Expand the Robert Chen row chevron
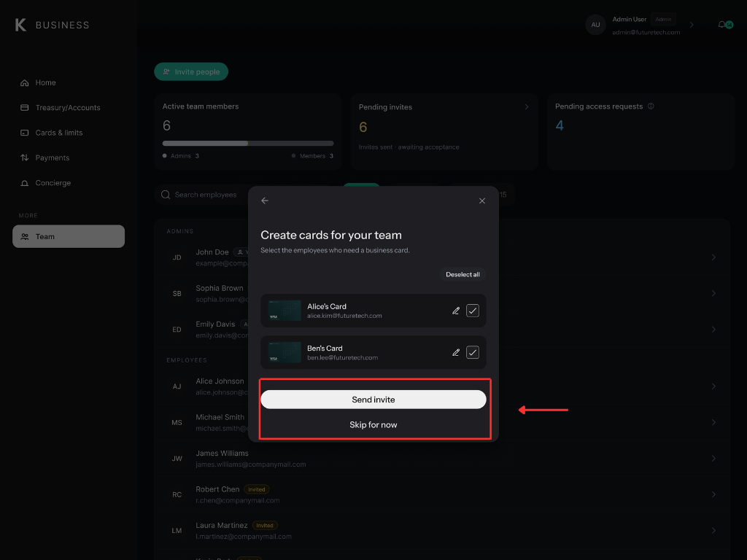This screenshot has width=747, height=560. (713, 495)
